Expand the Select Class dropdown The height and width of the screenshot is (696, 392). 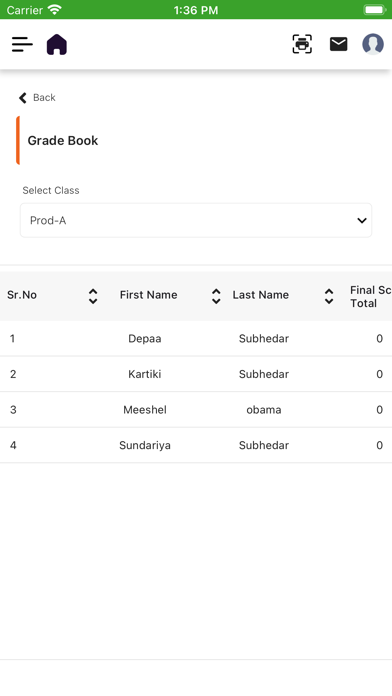pos(196,220)
